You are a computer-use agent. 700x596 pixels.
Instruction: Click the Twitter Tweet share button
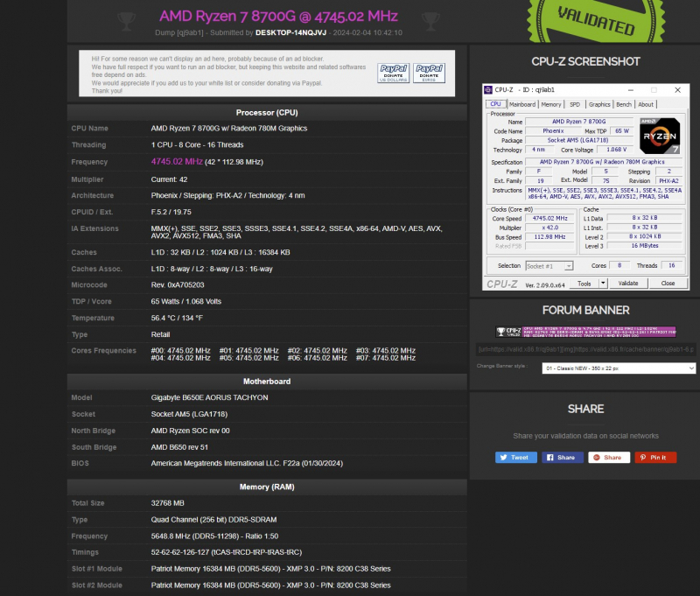coord(515,457)
